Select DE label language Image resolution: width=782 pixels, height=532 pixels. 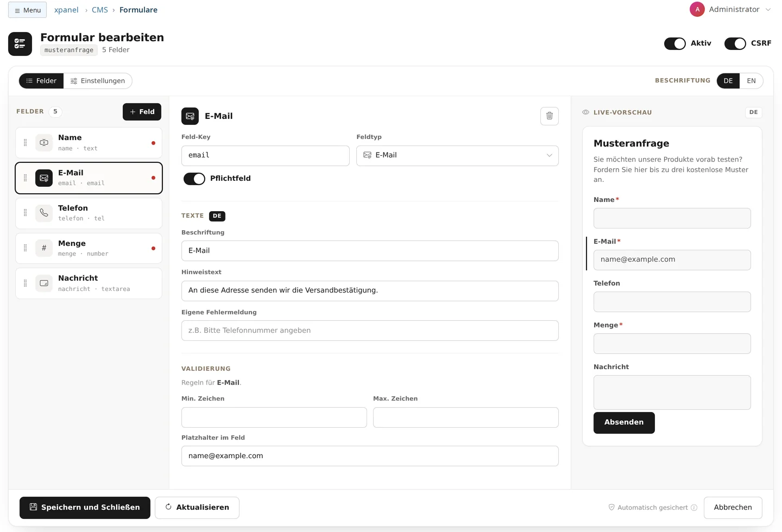pyautogui.click(x=728, y=81)
